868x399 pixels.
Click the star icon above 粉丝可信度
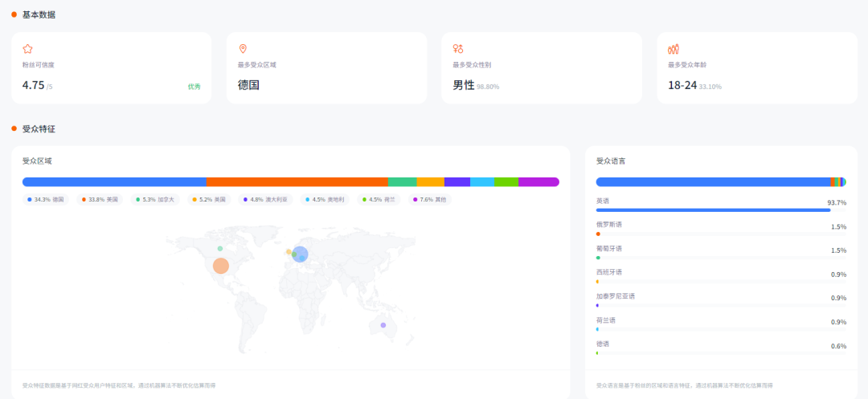[x=27, y=49]
